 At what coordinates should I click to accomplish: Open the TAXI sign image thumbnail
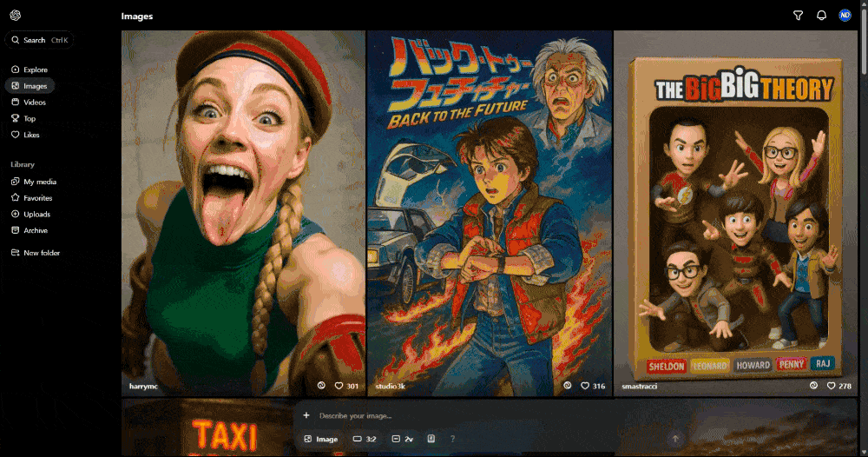click(x=207, y=427)
